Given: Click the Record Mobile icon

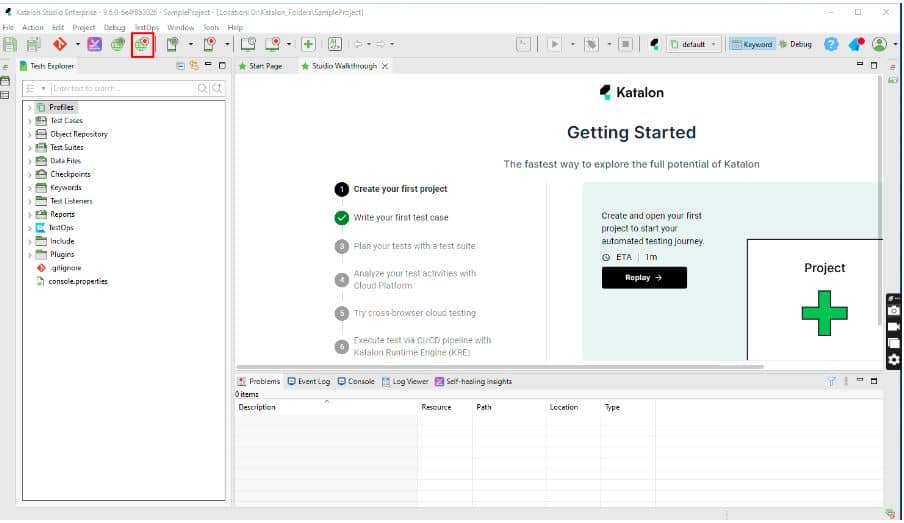Looking at the screenshot, I should tap(209, 44).
